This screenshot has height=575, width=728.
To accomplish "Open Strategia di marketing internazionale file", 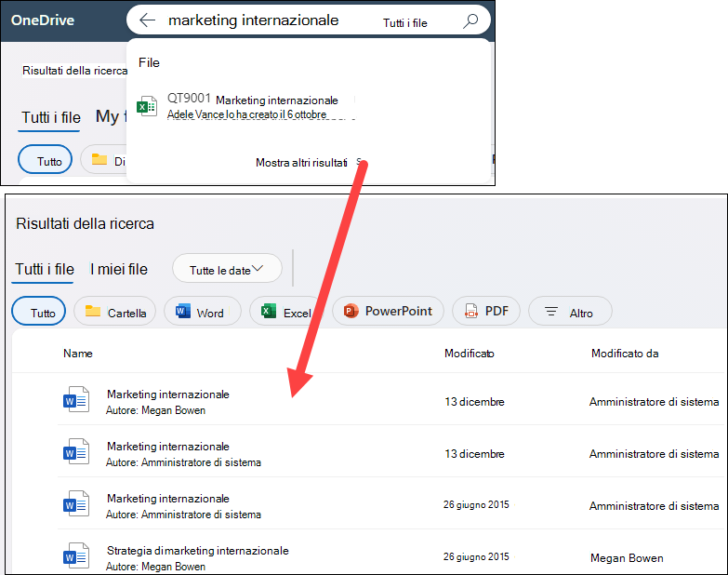I will (x=198, y=551).
